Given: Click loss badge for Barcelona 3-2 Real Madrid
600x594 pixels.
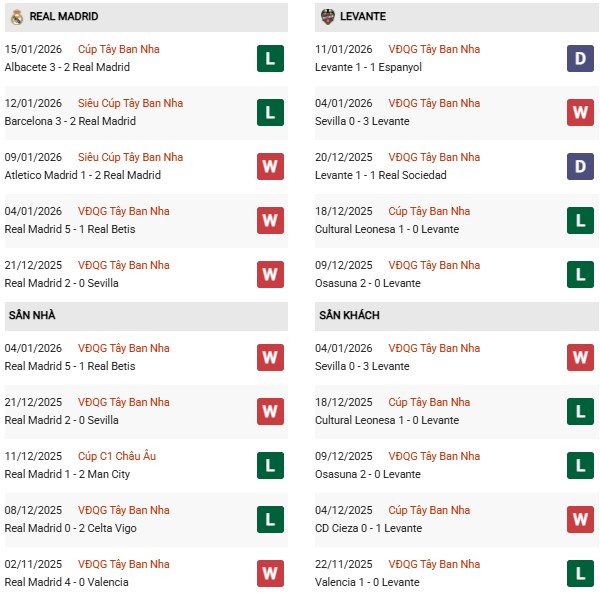Looking at the screenshot, I should [269, 113].
